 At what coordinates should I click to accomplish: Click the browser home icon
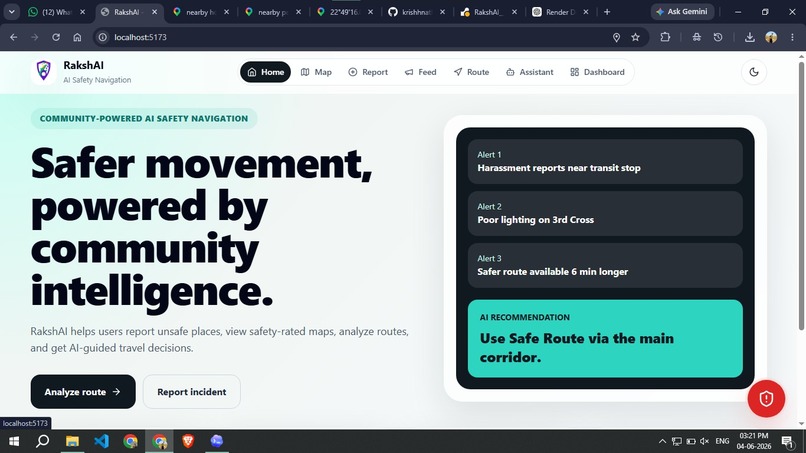[77, 37]
